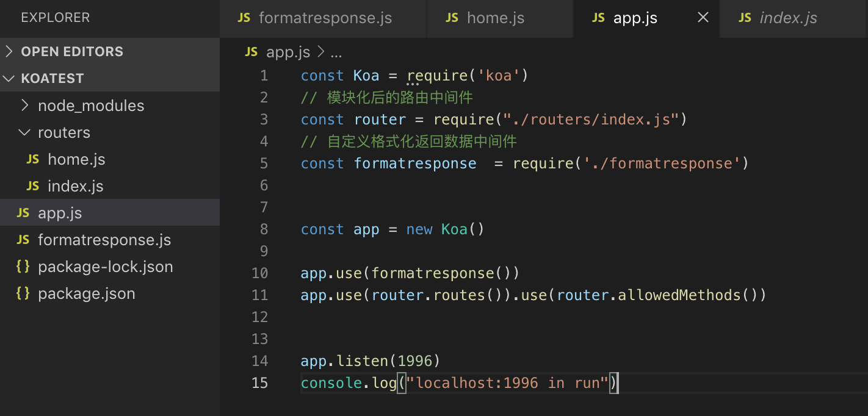
Task: Open formatresponse.js from the file explorer
Action: pos(104,240)
